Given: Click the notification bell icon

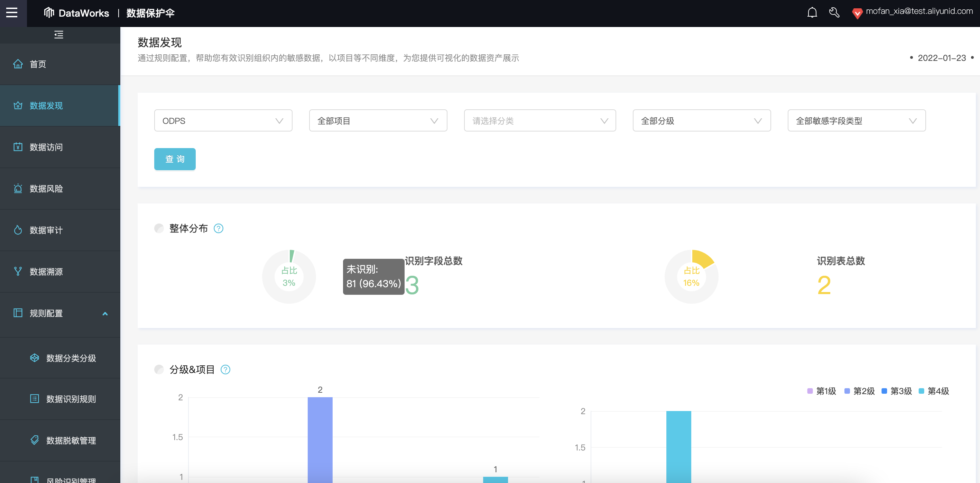Looking at the screenshot, I should (812, 12).
